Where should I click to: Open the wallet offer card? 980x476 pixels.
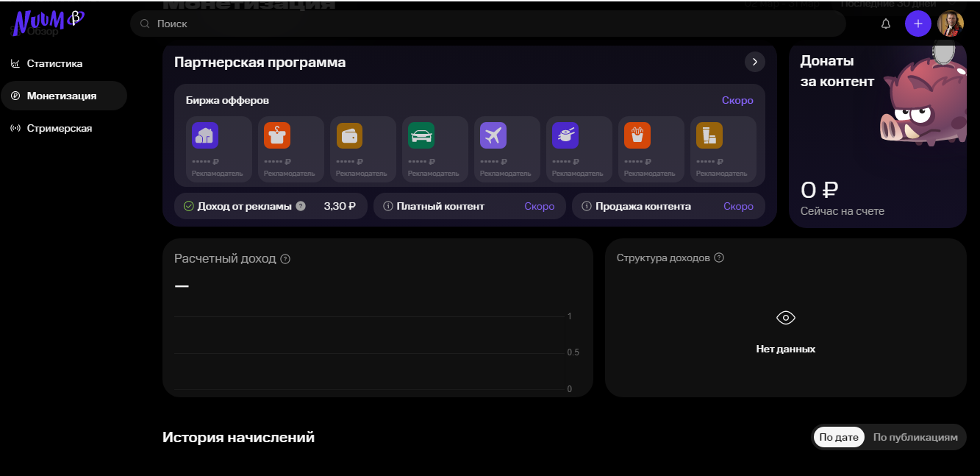tap(349, 135)
